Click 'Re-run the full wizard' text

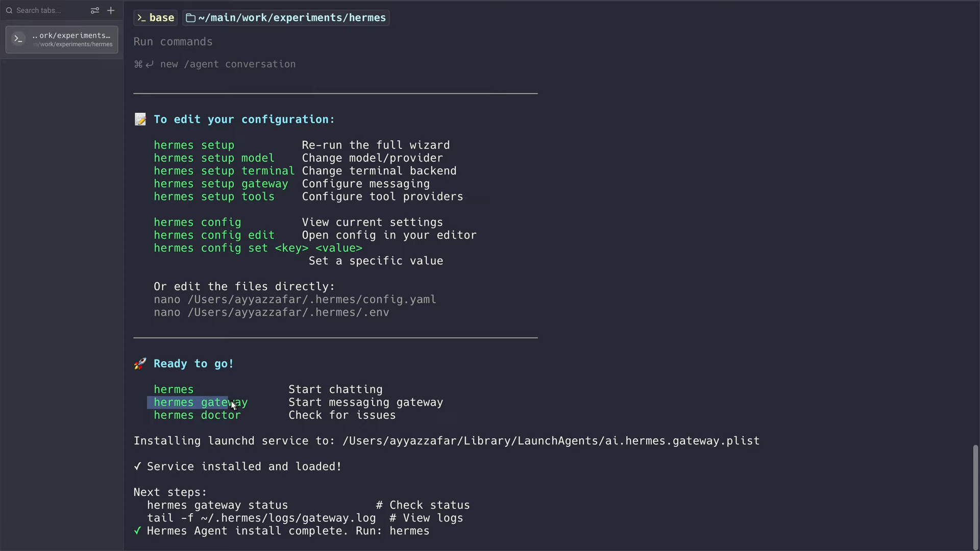376,145
